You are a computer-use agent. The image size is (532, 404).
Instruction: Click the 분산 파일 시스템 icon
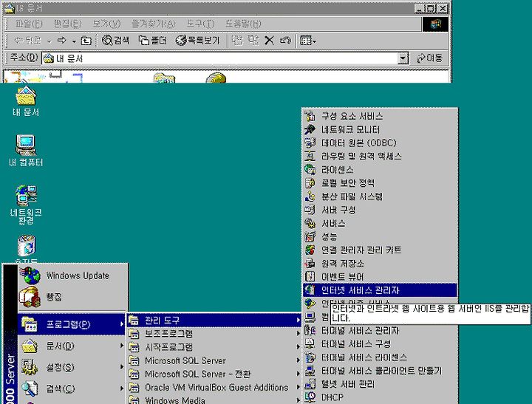pyautogui.click(x=310, y=196)
